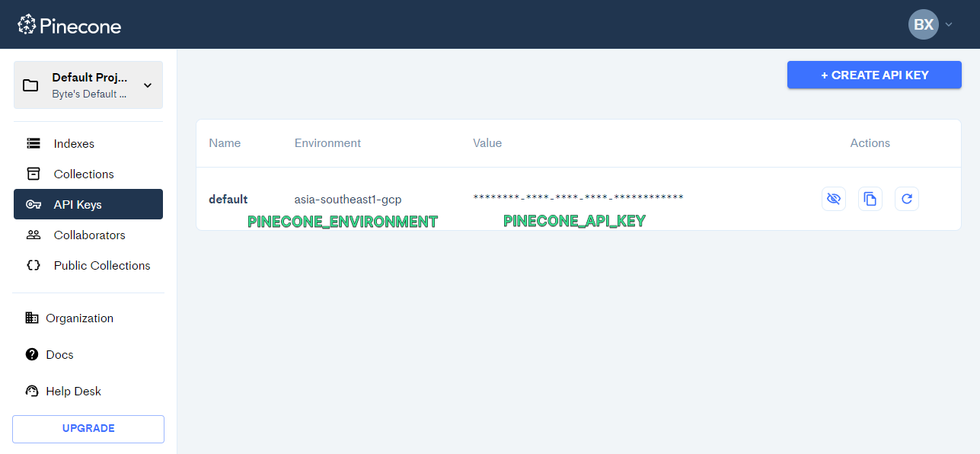This screenshot has width=980, height=454.
Task: Click the folder icon on project selector
Action: coord(30,85)
